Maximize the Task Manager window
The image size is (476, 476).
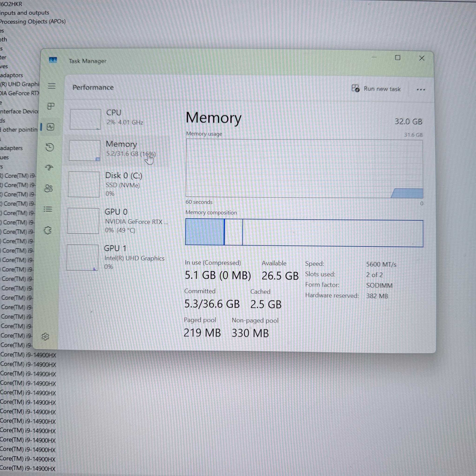397,58
